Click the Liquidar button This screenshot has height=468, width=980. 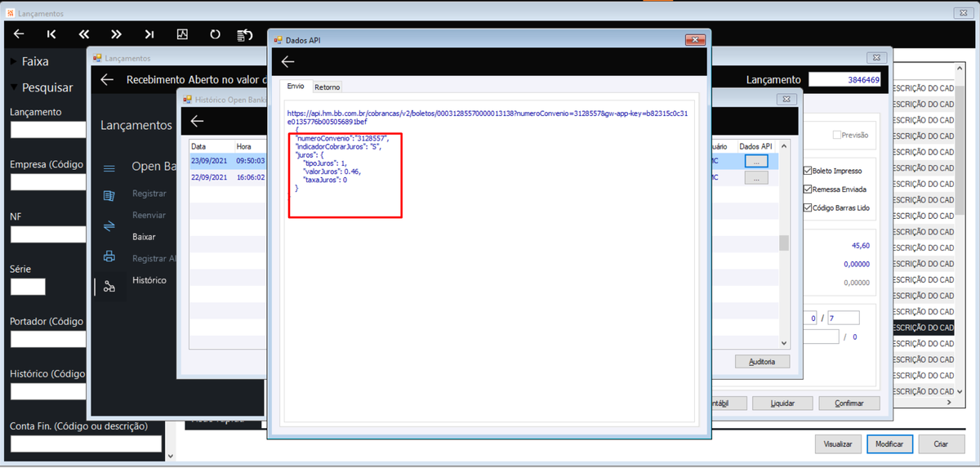783,403
